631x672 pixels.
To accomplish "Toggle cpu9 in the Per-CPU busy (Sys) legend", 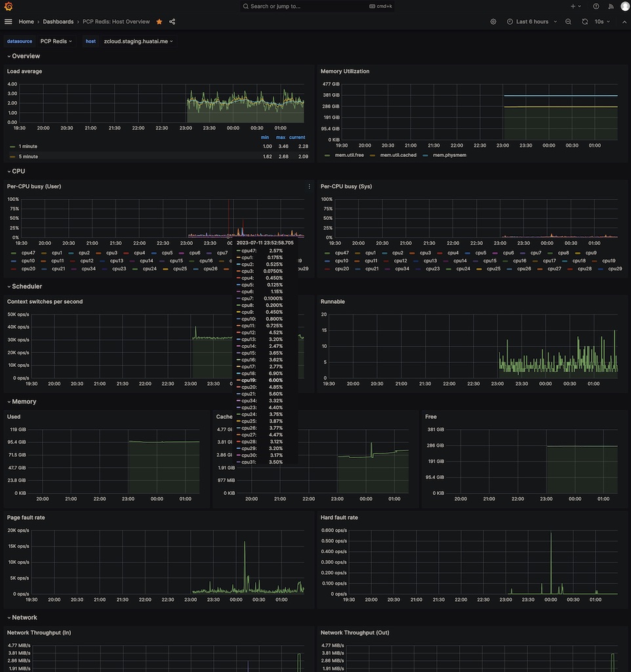I will (591, 253).
